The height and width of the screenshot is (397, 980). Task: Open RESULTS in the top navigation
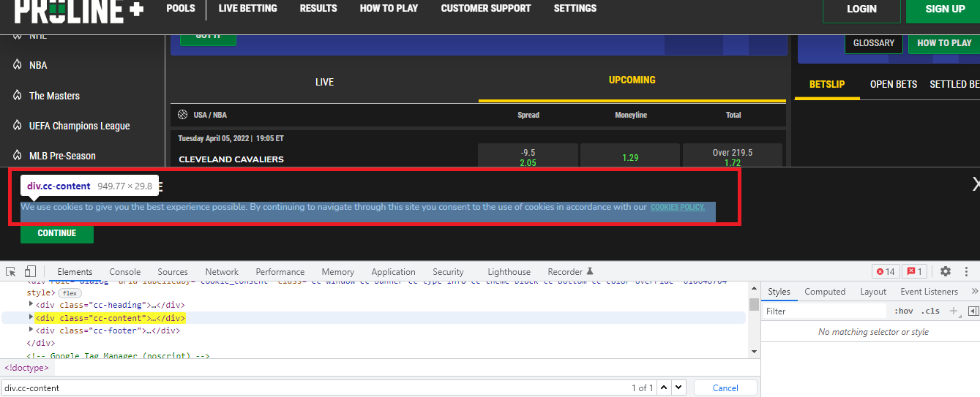pos(318,9)
